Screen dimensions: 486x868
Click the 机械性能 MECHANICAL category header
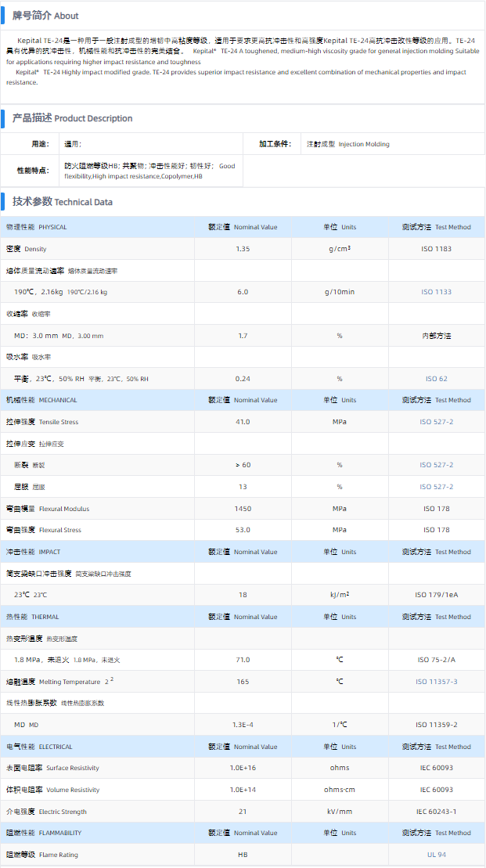41,400
